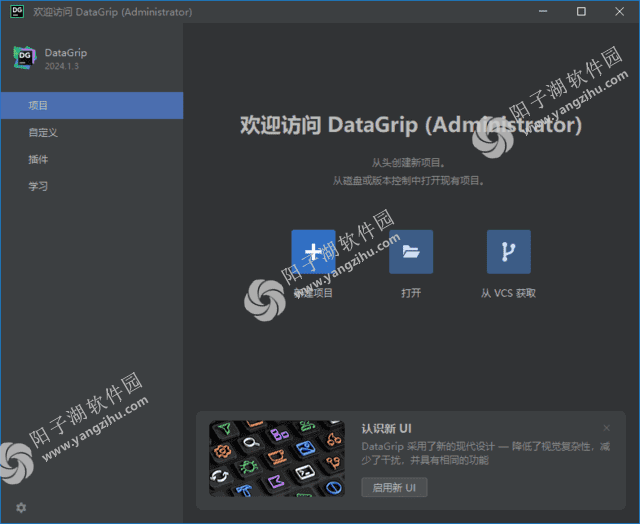
Task: Click the New Project plus icon
Action: click(x=313, y=252)
